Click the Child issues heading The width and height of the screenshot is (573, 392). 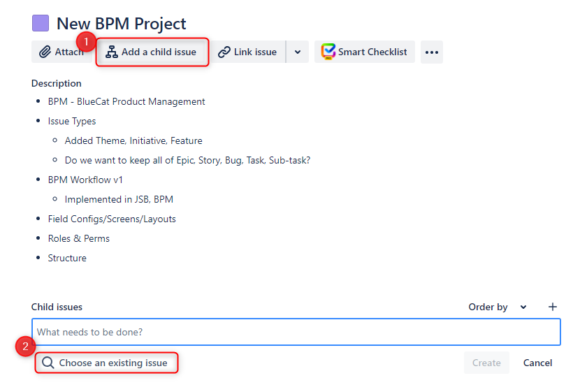tap(57, 307)
